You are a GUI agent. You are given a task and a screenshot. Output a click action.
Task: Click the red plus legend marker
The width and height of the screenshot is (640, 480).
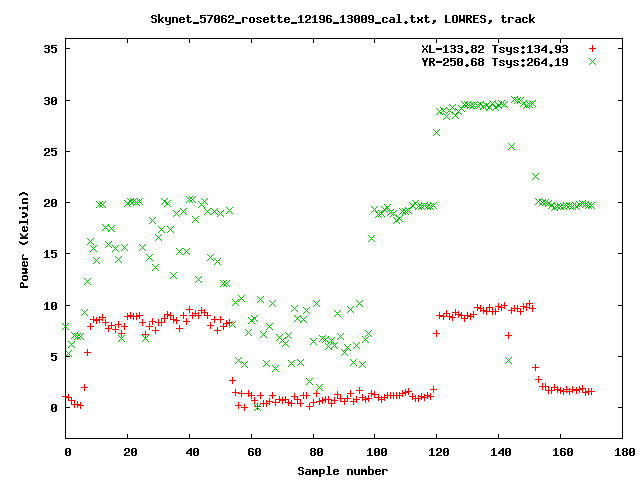(592, 49)
